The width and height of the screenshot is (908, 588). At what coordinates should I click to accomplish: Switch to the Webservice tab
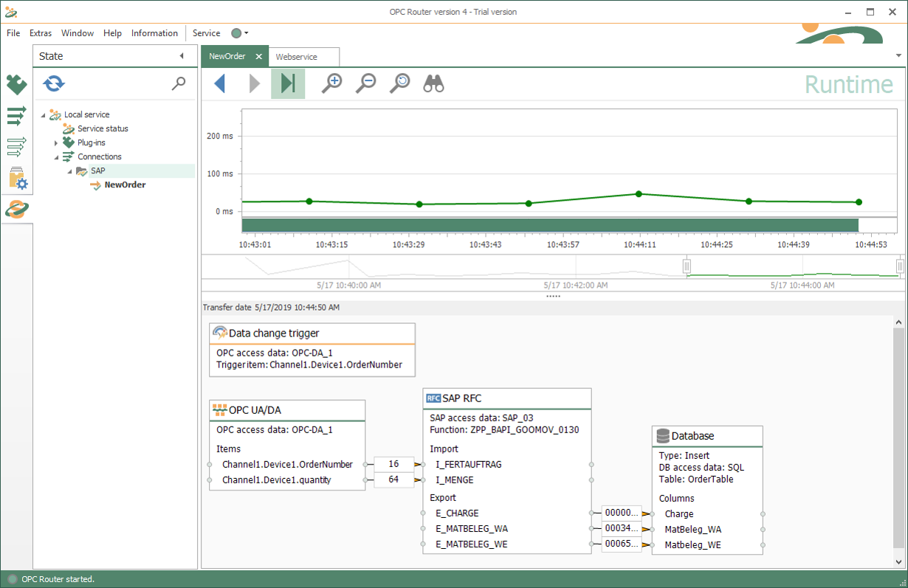(x=296, y=57)
